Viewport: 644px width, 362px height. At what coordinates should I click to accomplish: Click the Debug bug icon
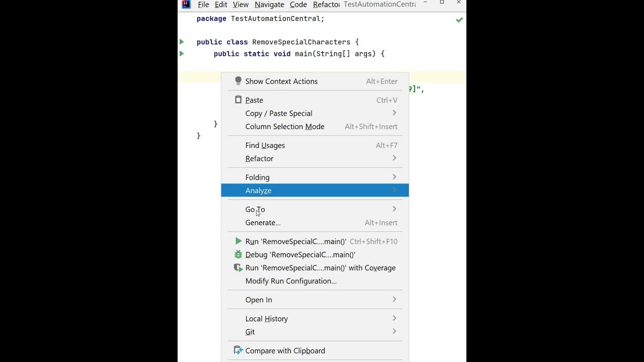(x=238, y=254)
